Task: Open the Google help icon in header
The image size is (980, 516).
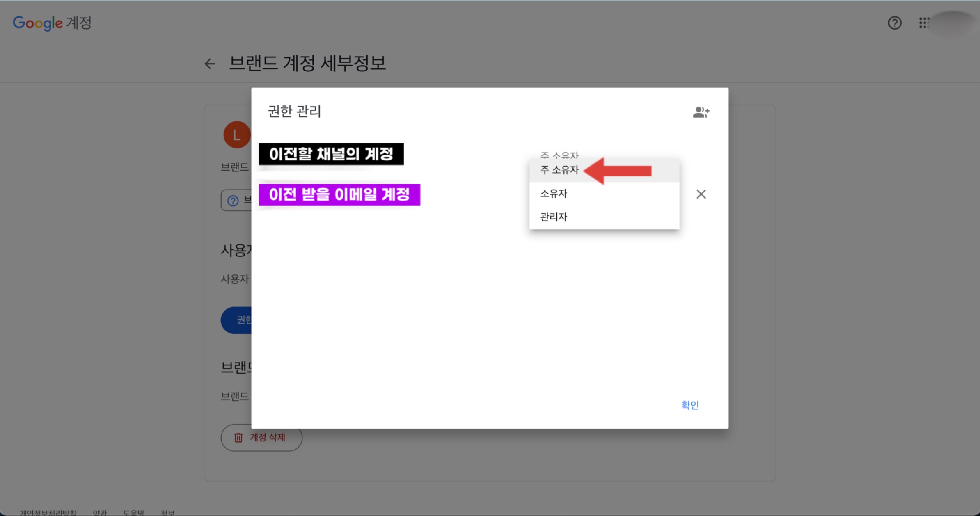Action: pos(894,23)
